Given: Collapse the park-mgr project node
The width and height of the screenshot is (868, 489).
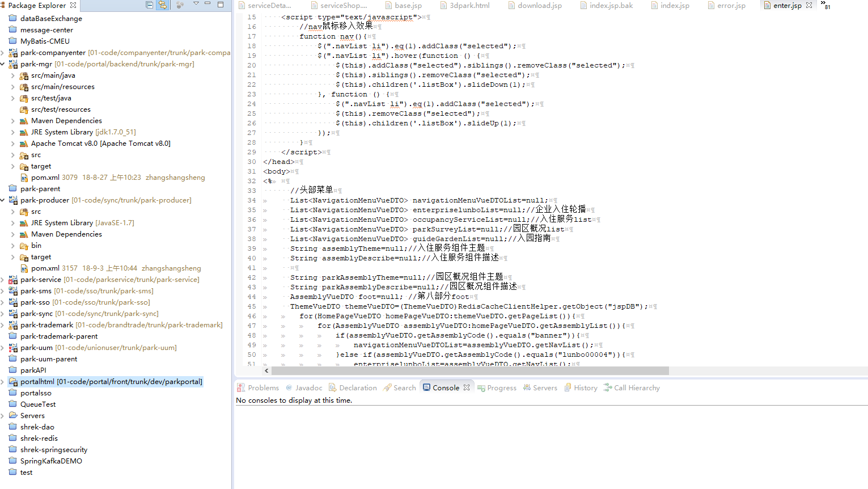Looking at the screenshot, I should (3, 64).
